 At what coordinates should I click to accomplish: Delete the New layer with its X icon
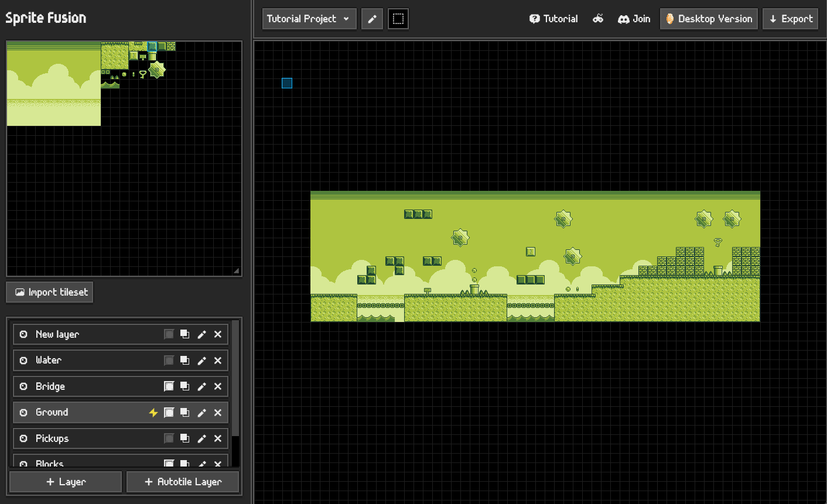coord(217,334)
